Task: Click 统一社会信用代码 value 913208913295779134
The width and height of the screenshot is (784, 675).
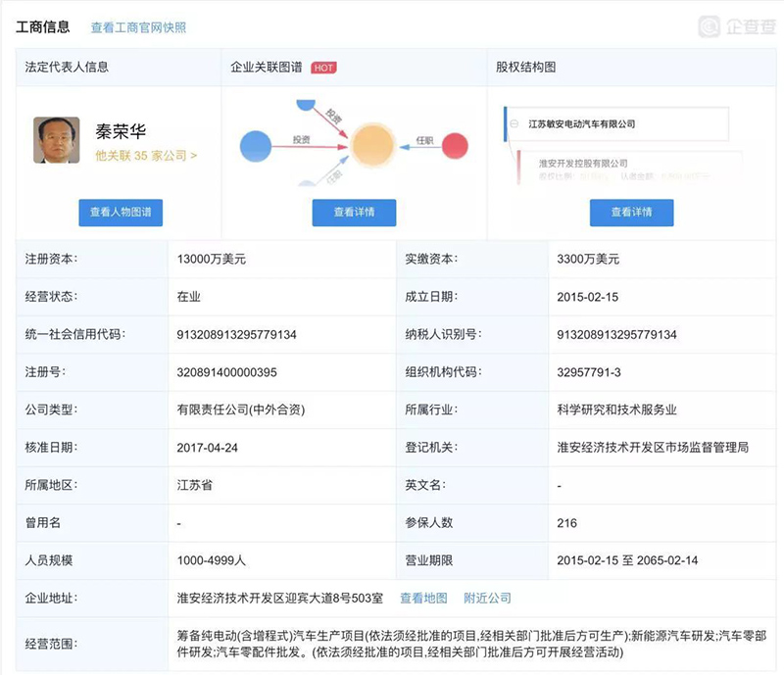Action: click(x=236, y=334)
